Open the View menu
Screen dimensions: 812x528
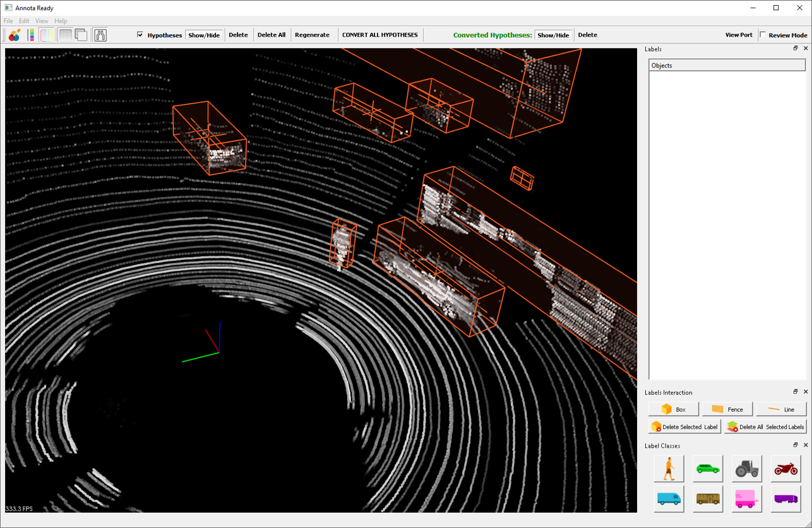click(x=42, y=21)
